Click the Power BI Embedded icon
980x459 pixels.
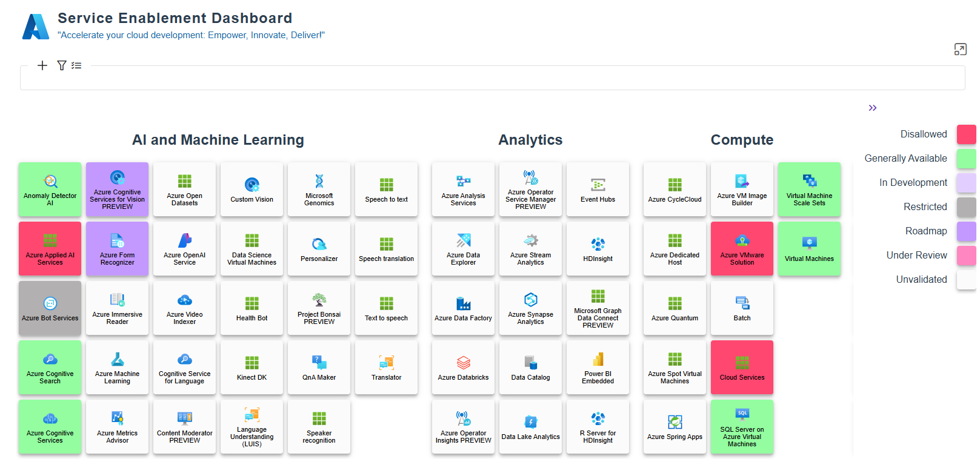598,359
